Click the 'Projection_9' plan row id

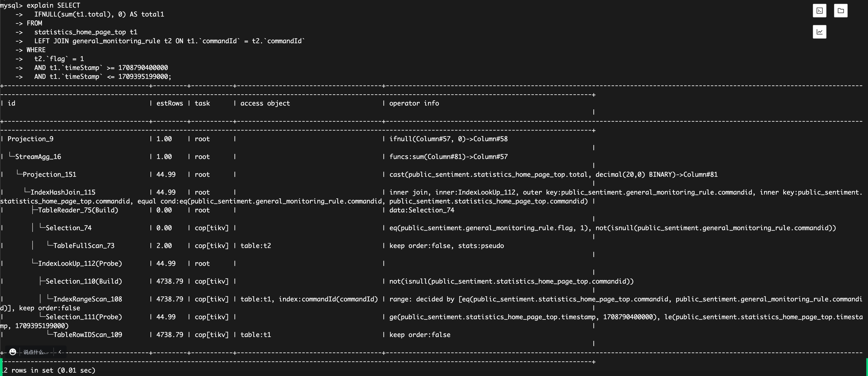tap(30, 139)
